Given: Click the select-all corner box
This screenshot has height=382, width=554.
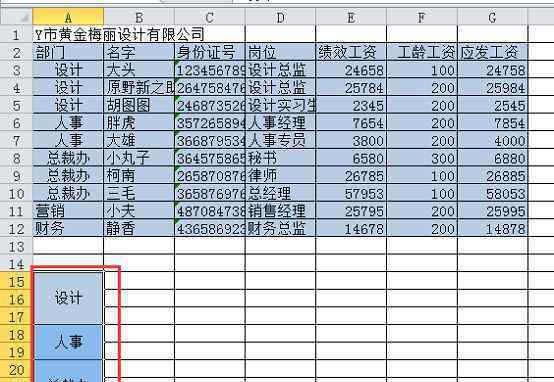Looking at the screenshot, I should pos(16,17).
